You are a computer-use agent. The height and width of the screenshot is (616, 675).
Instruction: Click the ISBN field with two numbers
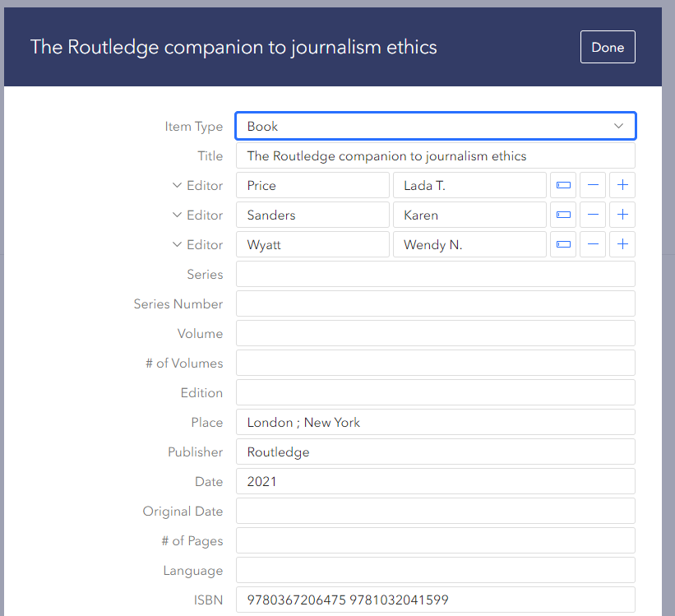click(435, 600)
